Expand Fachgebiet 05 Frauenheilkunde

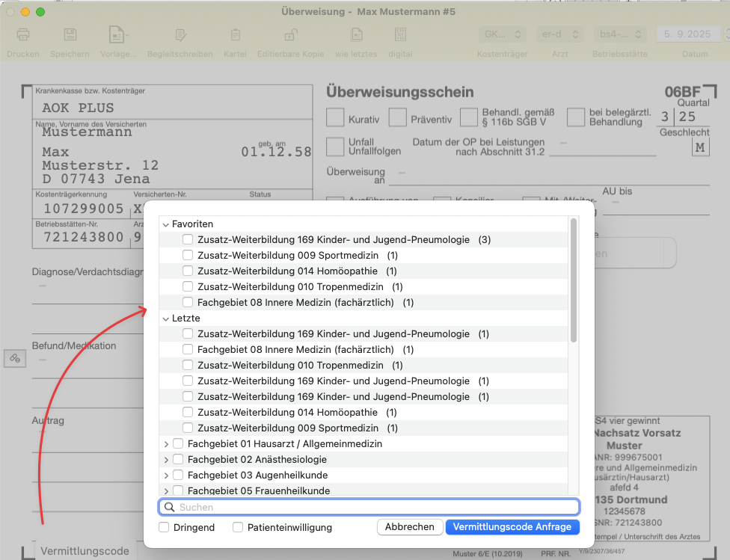point(166,490)
